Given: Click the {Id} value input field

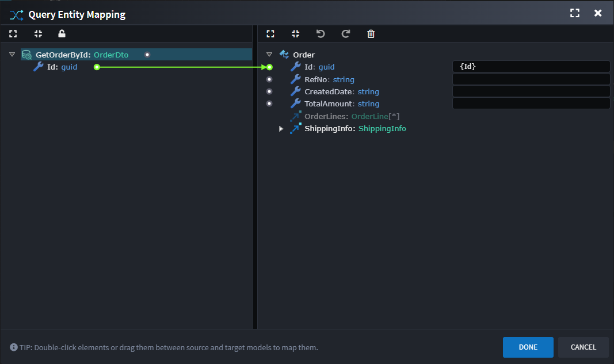Looking at the screenshot, I should (531, 66).
